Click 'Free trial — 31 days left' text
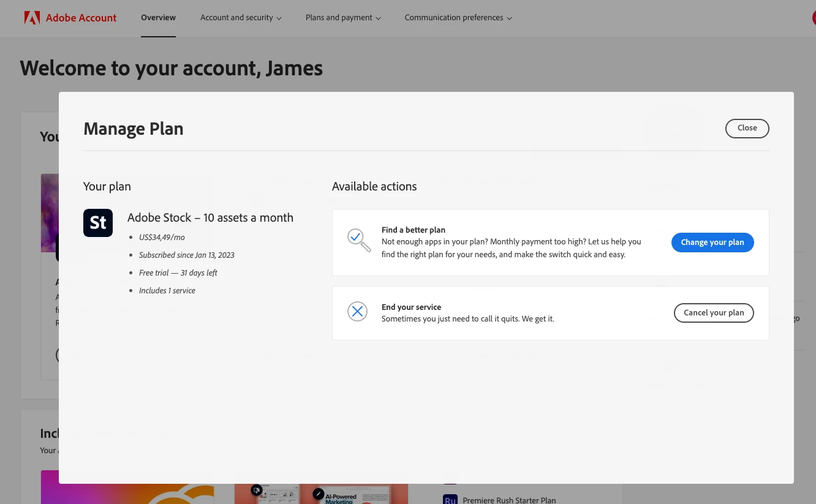Screen dimensions: 816x504 coord(178,273)
